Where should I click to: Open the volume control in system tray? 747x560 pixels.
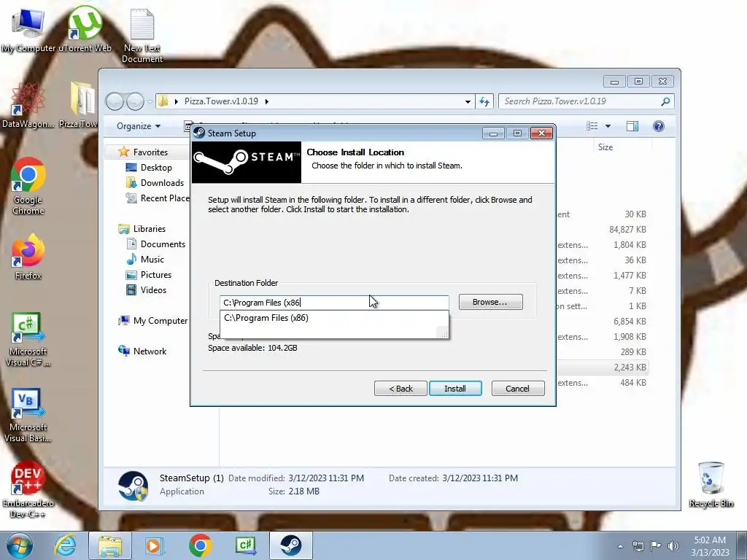click(x=673, y=546)
